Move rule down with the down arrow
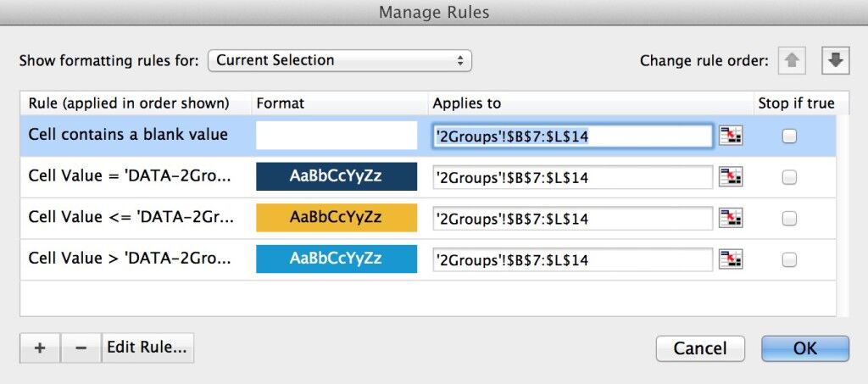The height and width of the screenshot is (384, 868). pyautogui.click(x=835, y=61)
